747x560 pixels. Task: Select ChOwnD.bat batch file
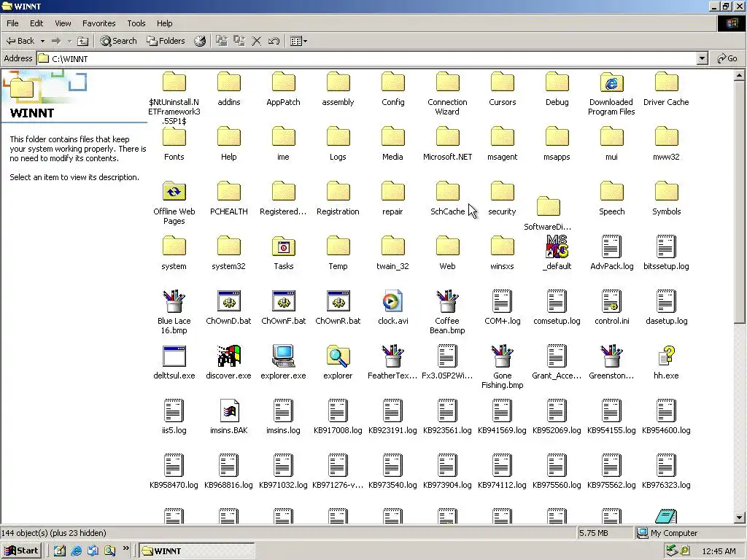click(228, 308)
